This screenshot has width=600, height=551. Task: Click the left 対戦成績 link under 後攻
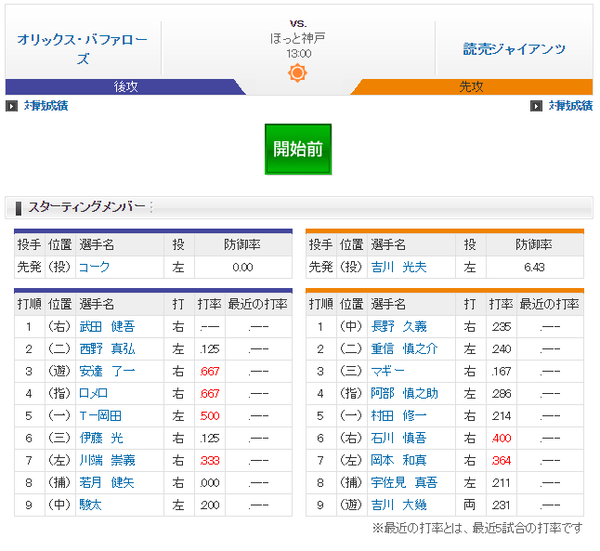point(46,106)
